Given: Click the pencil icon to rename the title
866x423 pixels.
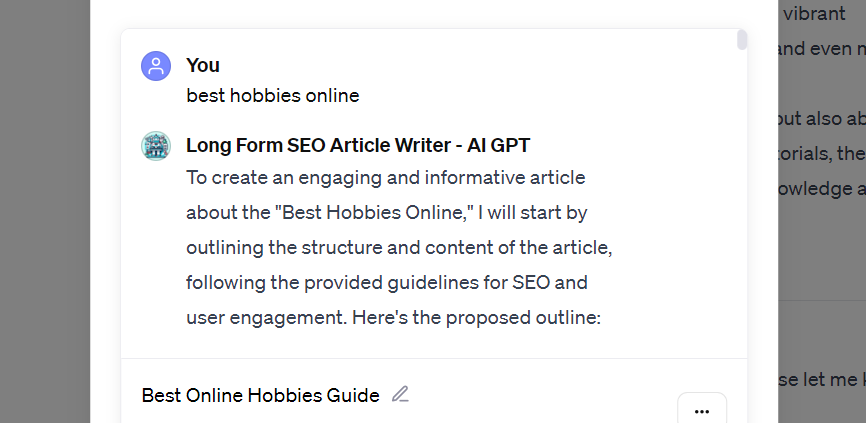Looking at the screenshot, I should pos(400,394).
